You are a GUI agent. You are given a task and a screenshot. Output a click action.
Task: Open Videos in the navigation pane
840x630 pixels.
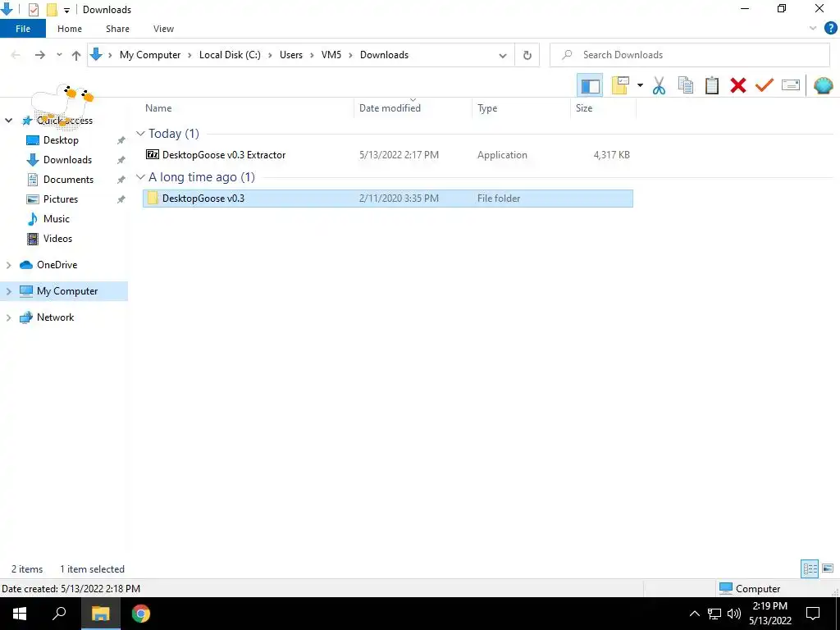pyautogui.click(x=57, y=239)
